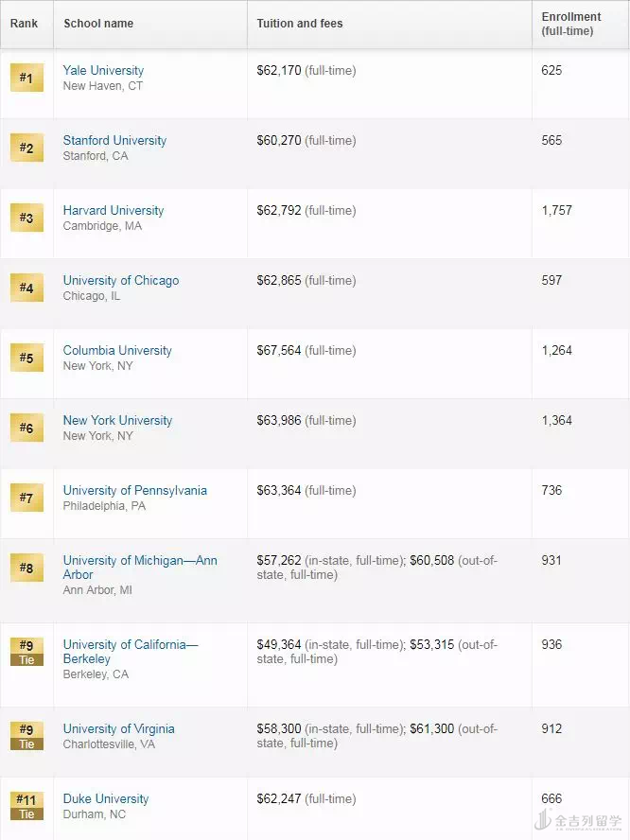Click the #4 gold rank badge
630x840 pixels.
[x=26, y=288]
